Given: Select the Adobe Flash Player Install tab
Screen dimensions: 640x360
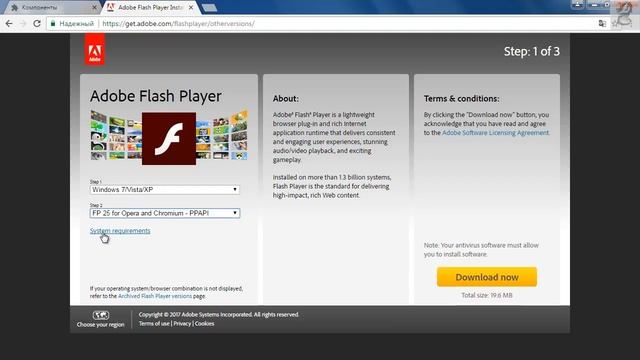Looking at the screenshot, I should point(150,7).
